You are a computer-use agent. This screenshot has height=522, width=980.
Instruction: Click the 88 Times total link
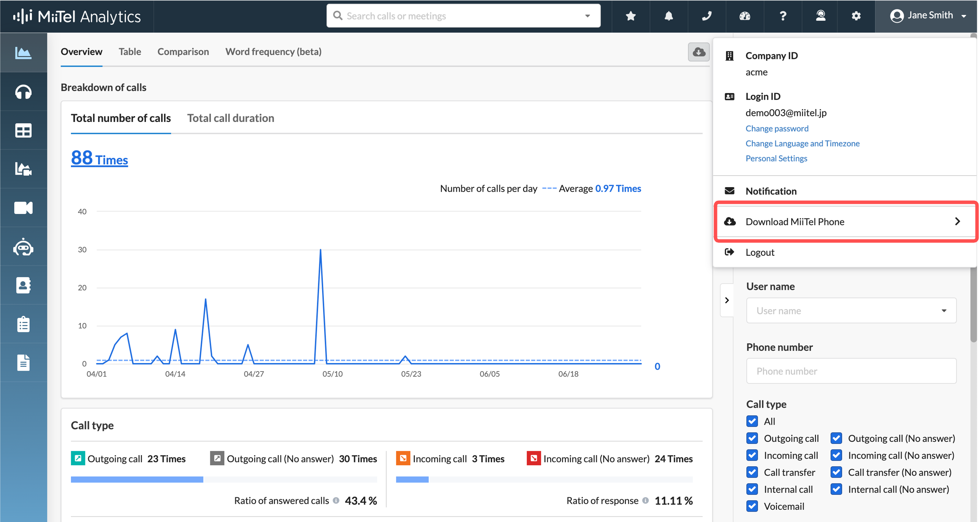click(99, 158)
